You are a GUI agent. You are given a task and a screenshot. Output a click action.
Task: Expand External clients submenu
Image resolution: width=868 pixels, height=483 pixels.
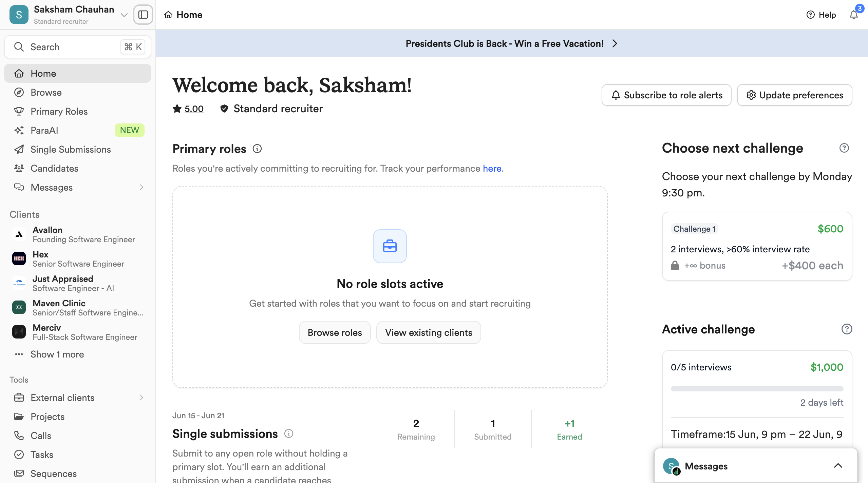point(141,398)
